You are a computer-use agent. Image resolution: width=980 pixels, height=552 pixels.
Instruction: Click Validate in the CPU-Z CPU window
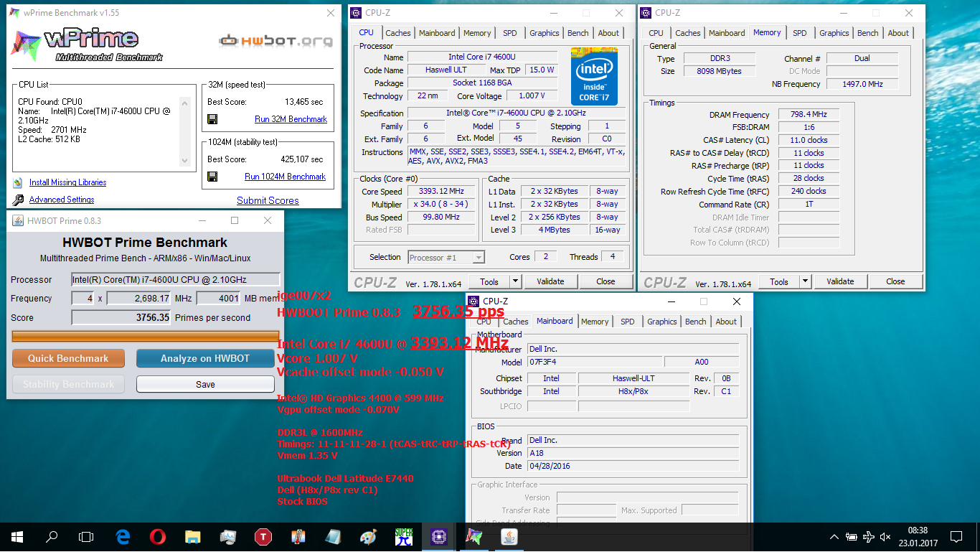(x=550, y=281)
